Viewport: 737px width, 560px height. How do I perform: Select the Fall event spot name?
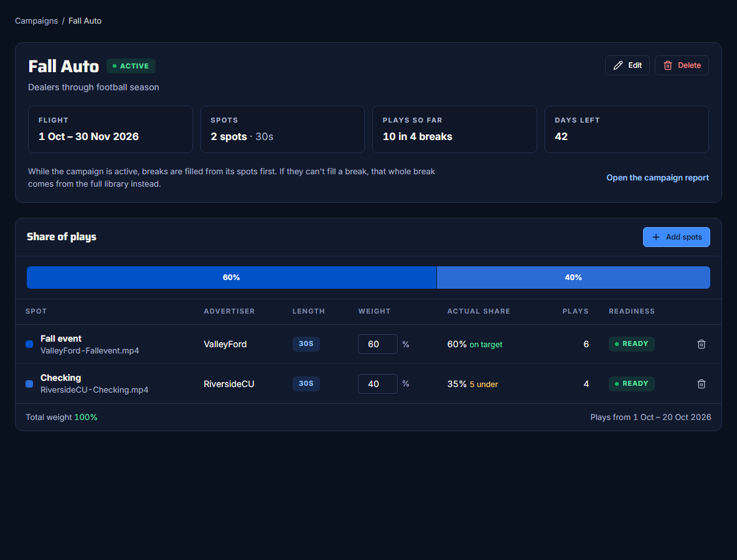[x=60, y=338]
